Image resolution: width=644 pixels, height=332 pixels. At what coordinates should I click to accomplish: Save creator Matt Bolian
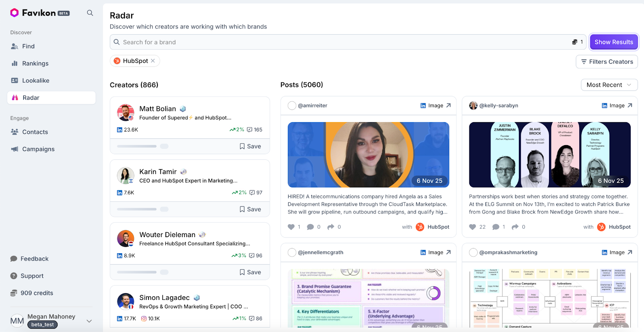tap(250, 146)
